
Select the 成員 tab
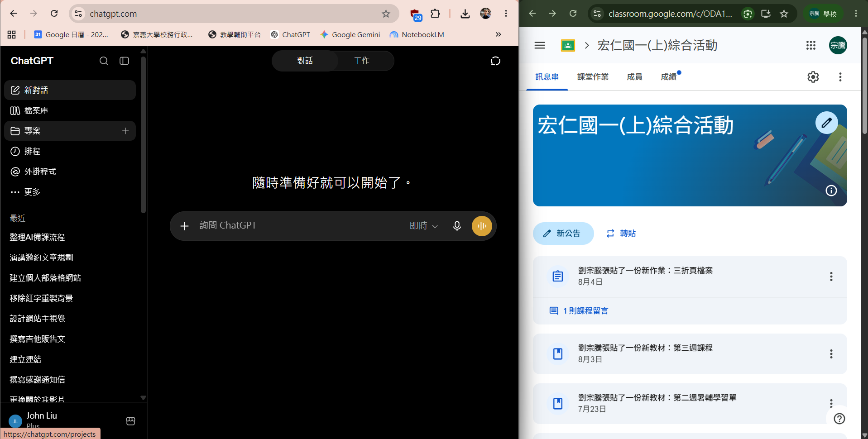[634, 77]
